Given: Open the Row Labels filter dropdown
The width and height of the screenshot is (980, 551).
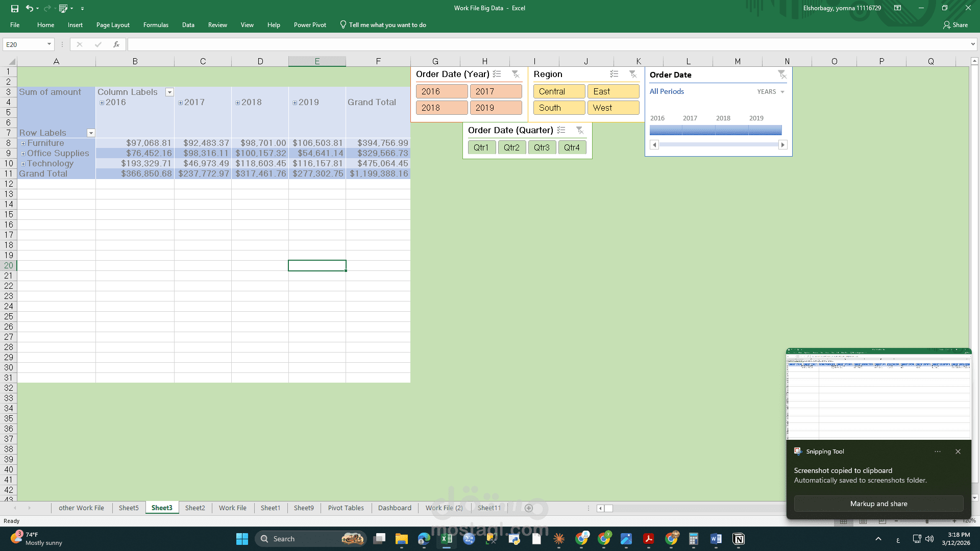Looking at the screenshot, I should [x=91, y=133].
